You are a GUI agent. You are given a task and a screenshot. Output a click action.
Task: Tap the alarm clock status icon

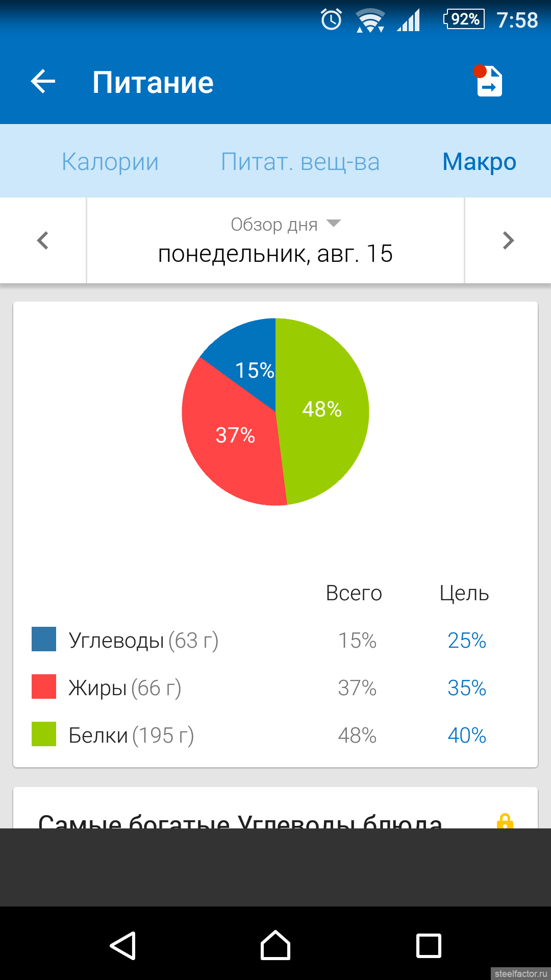[331, 20]
